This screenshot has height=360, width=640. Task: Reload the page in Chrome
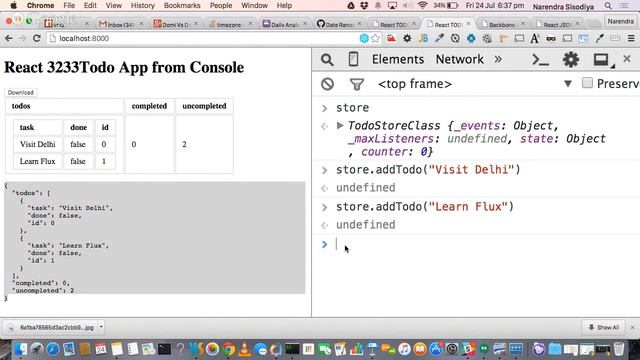pos(36,38)
